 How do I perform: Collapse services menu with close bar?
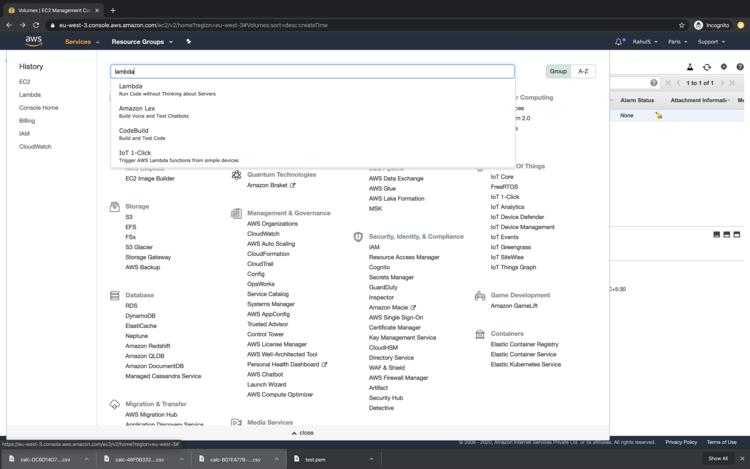pos(304,433)
